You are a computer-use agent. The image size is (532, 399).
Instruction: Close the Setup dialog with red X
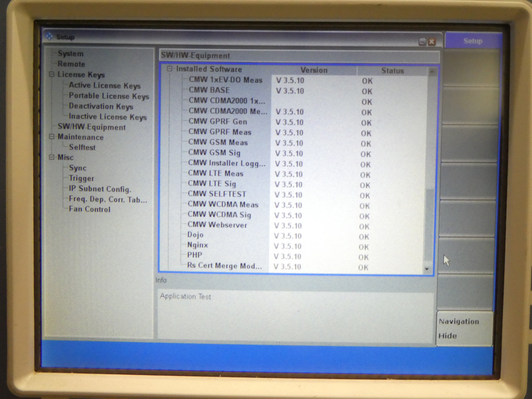(432, 42)
